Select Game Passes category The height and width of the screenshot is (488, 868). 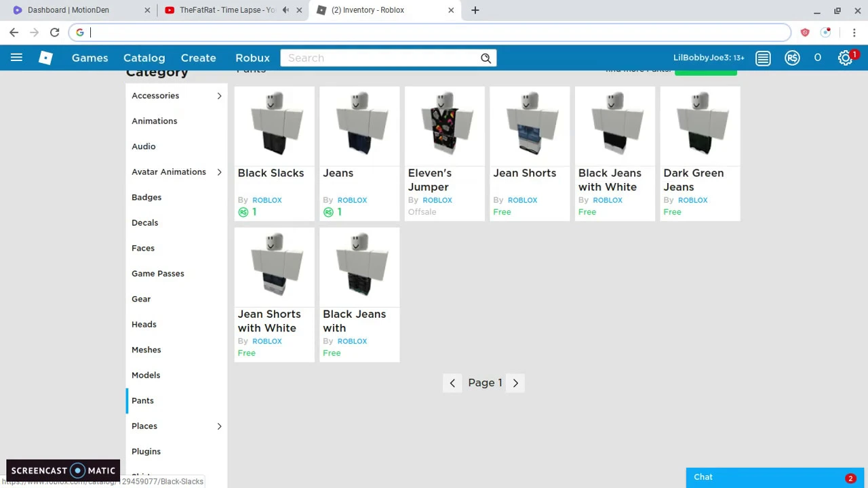(x=157, y=274)
